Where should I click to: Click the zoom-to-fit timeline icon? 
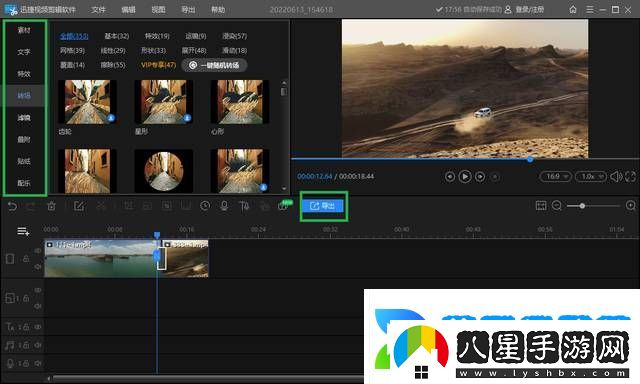[541, 206]
